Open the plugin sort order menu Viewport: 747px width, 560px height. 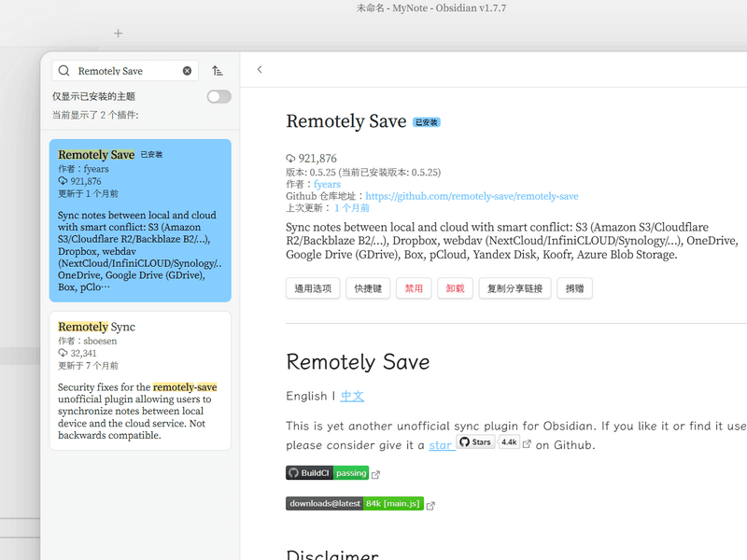tap(218, 71)
